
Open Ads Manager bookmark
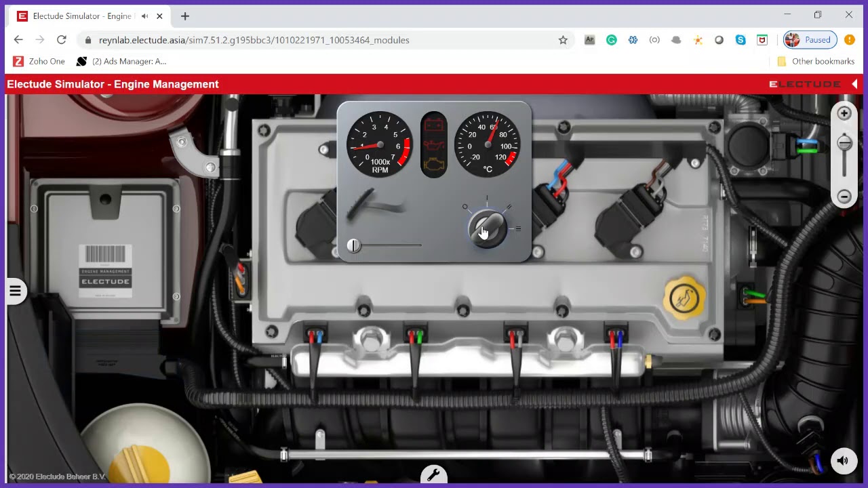point(121,61)
